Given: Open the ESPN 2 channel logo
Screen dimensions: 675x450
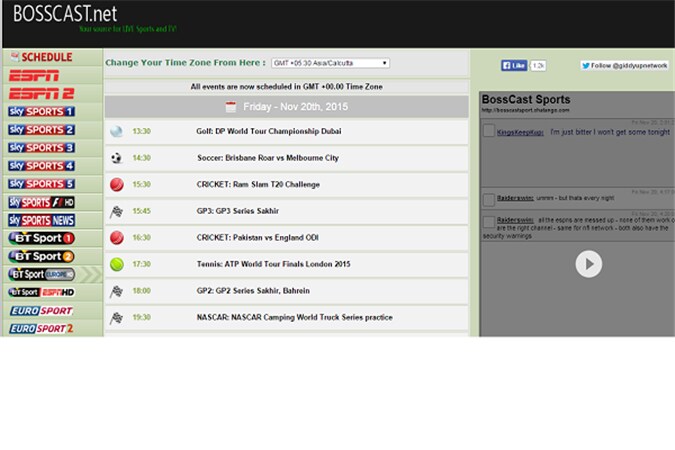Looking at the screenshot, I should pos(41,93).
